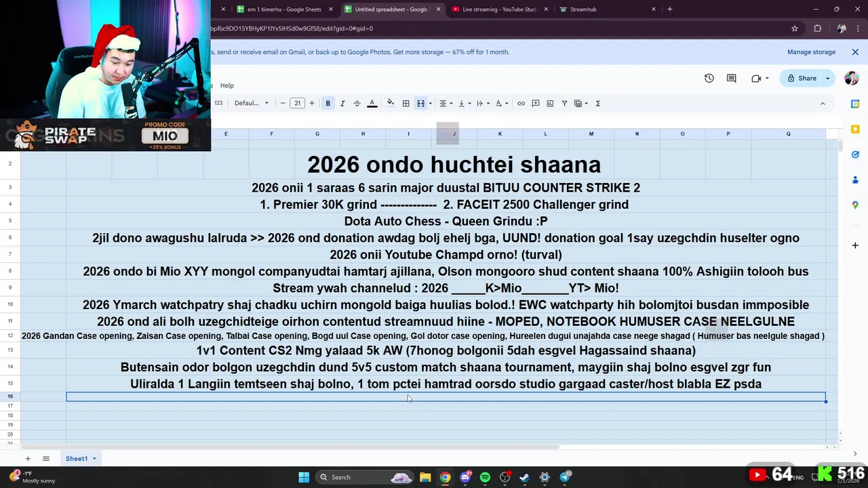Open Steam from taskbar
The height and width of the screenshot is (488, 868).
(524, 477)
